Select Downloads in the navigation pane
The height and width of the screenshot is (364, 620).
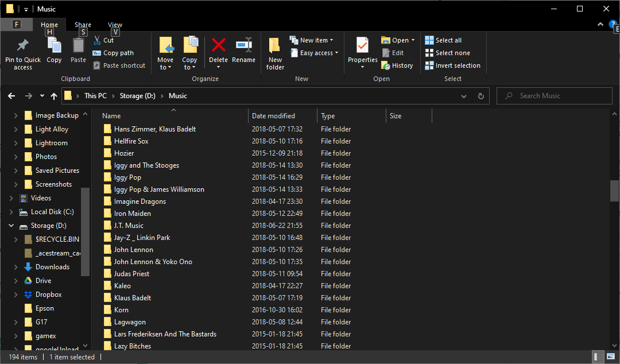click(x=52, y=267)
